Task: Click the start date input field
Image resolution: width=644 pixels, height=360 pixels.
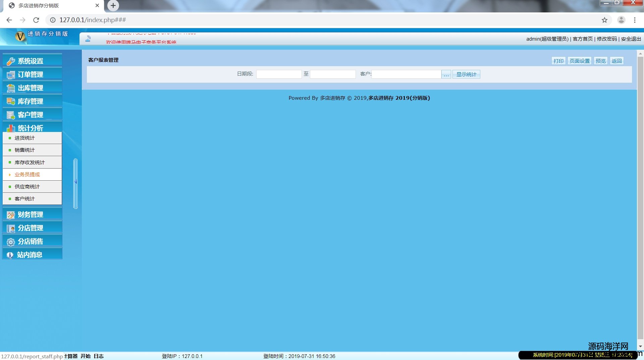Action: [279, 74]
